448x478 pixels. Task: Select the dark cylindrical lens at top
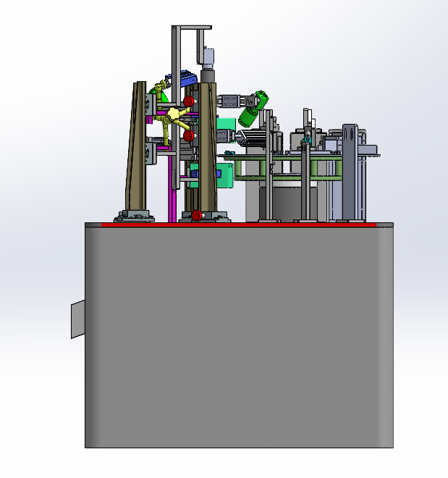click(x=208, y=75)
